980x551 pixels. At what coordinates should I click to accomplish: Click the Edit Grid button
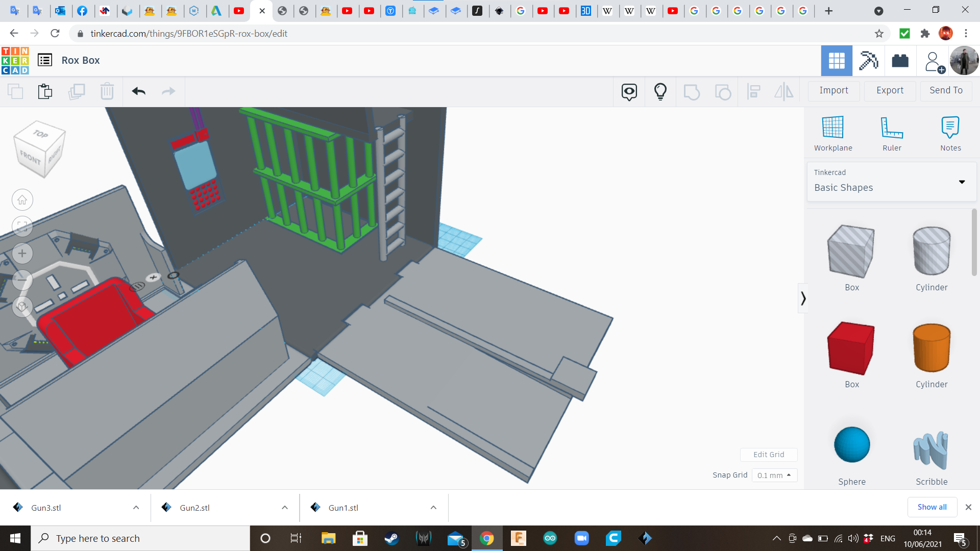(768, 455)
